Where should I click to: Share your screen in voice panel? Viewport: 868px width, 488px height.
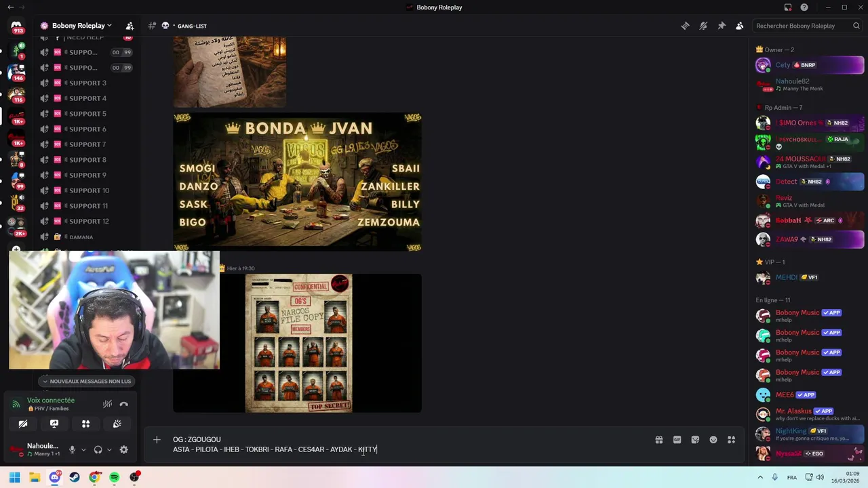pyautogui.click(x=54, y=424)
